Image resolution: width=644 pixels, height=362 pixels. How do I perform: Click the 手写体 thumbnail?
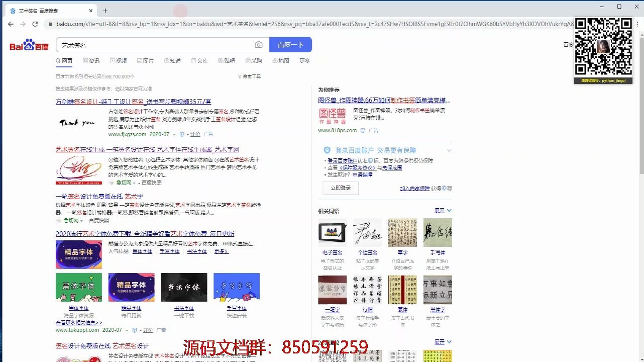438,233
